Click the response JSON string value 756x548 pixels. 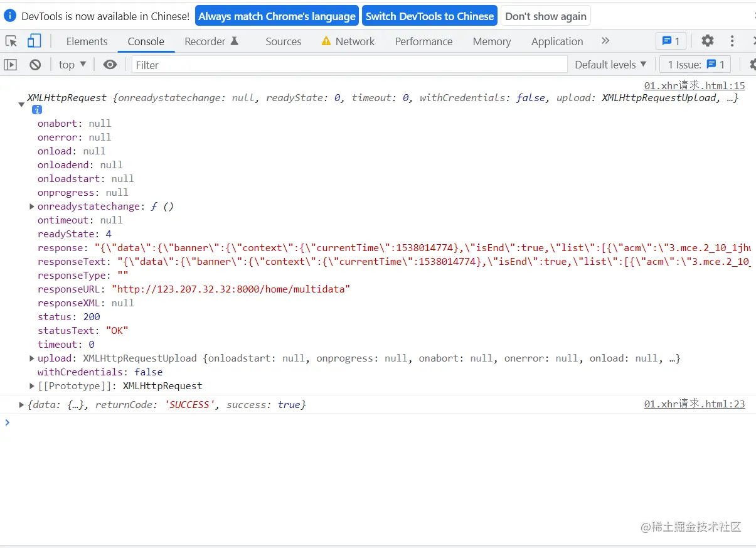[423, 248]
